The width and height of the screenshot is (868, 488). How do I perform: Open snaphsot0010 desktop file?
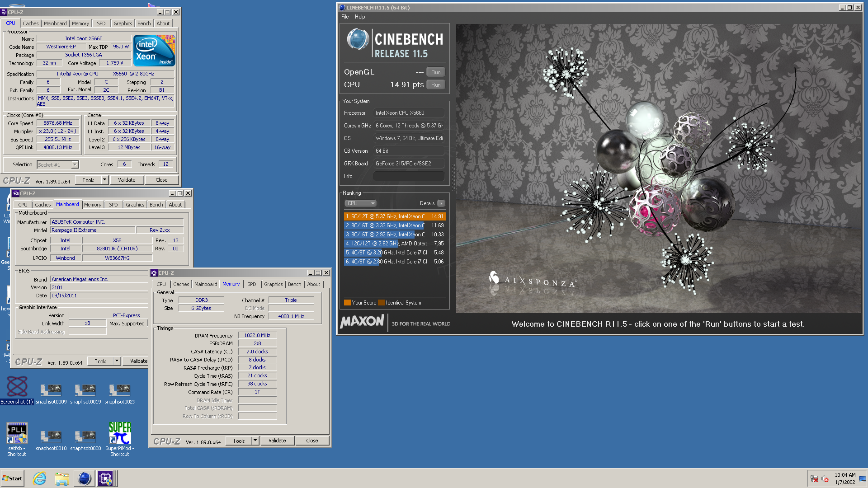(51, 440)
